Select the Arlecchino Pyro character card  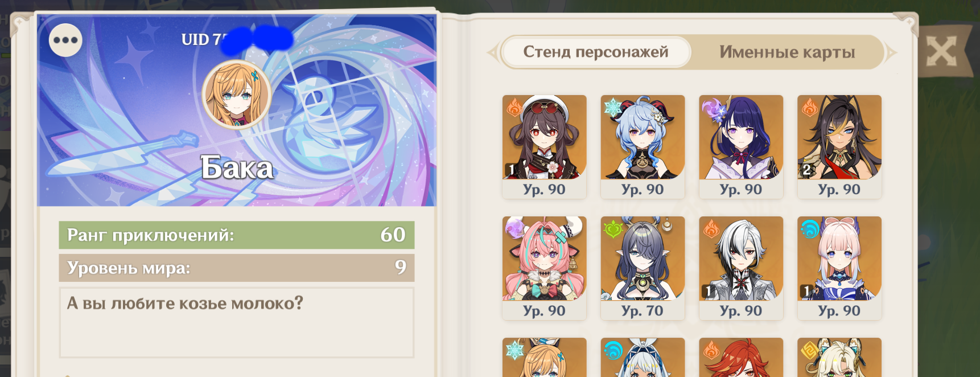click(741, 268)
